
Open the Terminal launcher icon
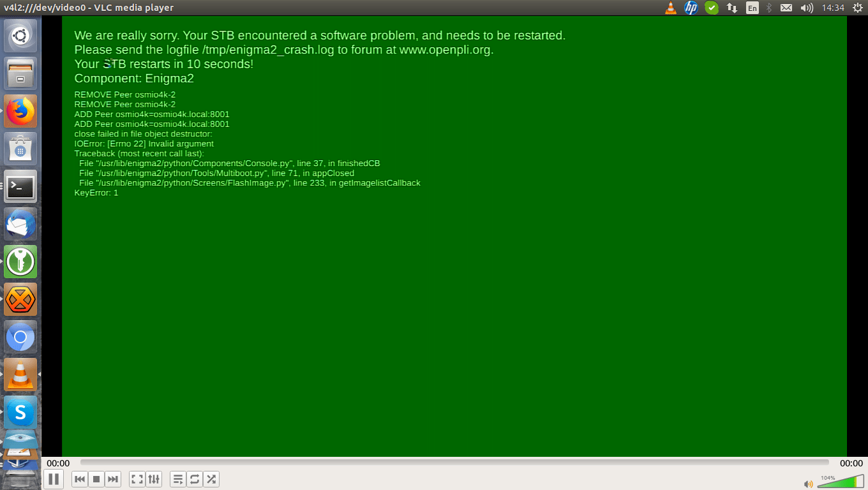(20, 186)
